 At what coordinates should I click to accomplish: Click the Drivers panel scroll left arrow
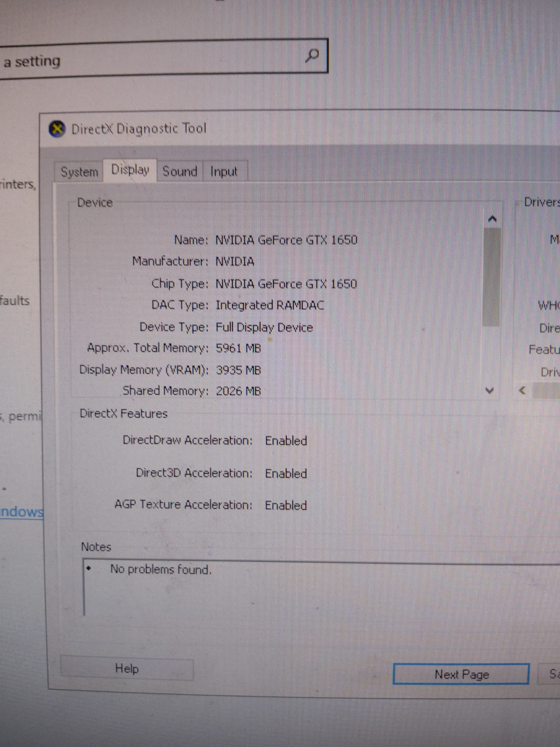tap(523, 390)
